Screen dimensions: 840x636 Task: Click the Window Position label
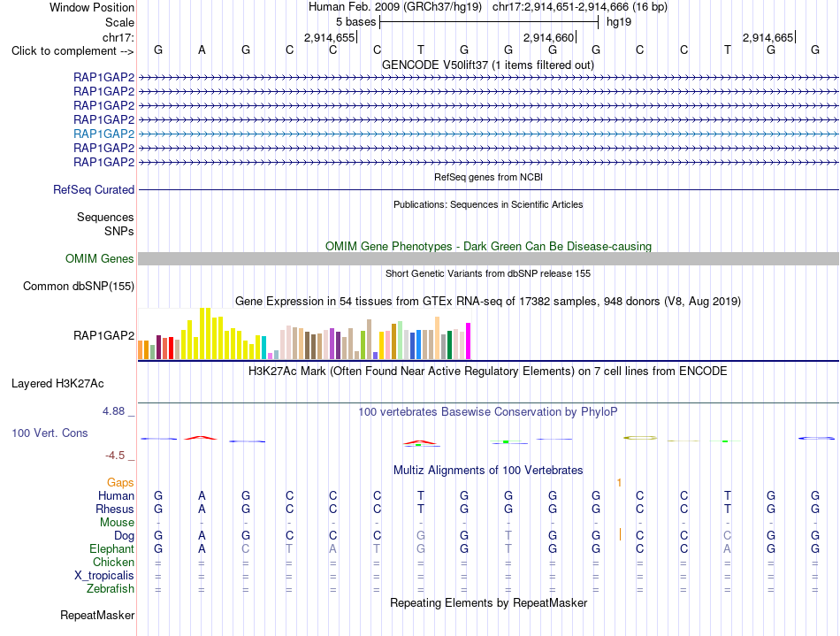point(92,7)
